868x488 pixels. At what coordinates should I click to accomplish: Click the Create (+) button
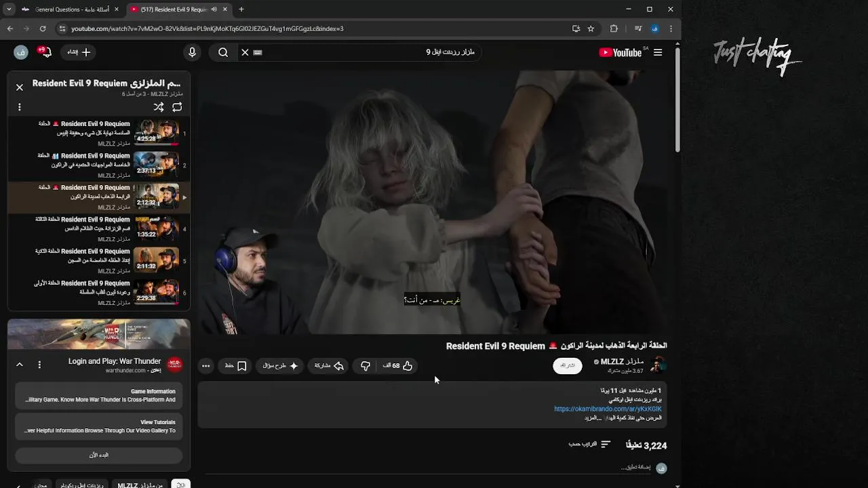pyautogui.click(x=79, y=52)
